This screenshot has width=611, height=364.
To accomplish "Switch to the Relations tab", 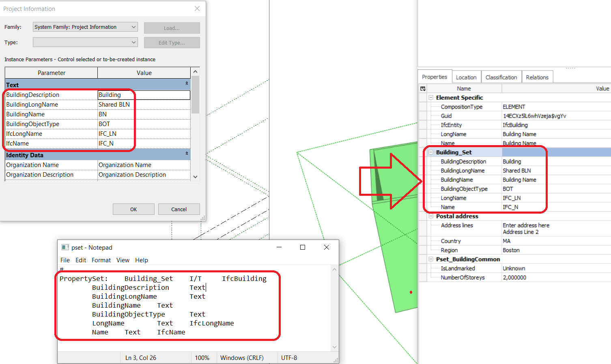I will [x=537, y=77].
